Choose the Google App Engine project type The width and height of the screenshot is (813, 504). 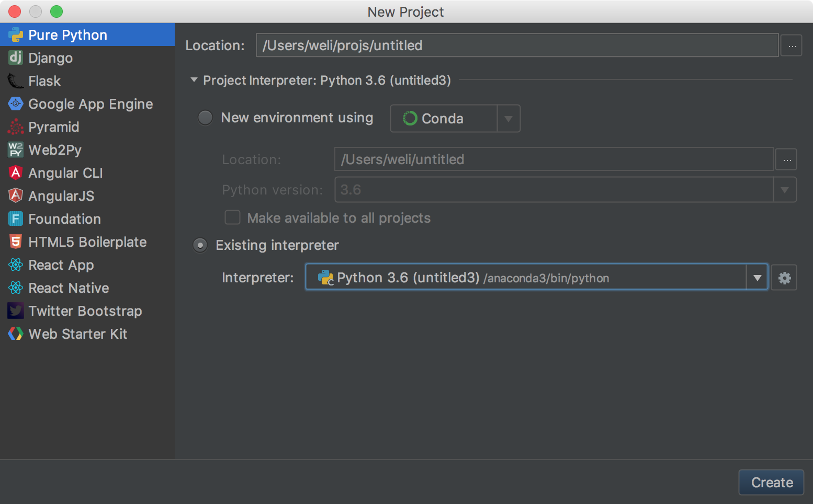coord(87,104)
